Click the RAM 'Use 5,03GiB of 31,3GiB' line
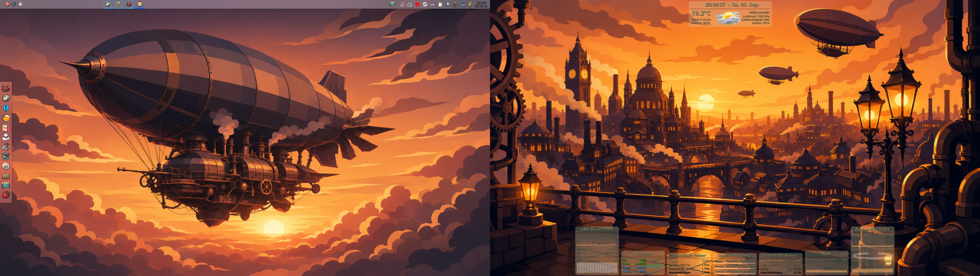 click(827, 260)
